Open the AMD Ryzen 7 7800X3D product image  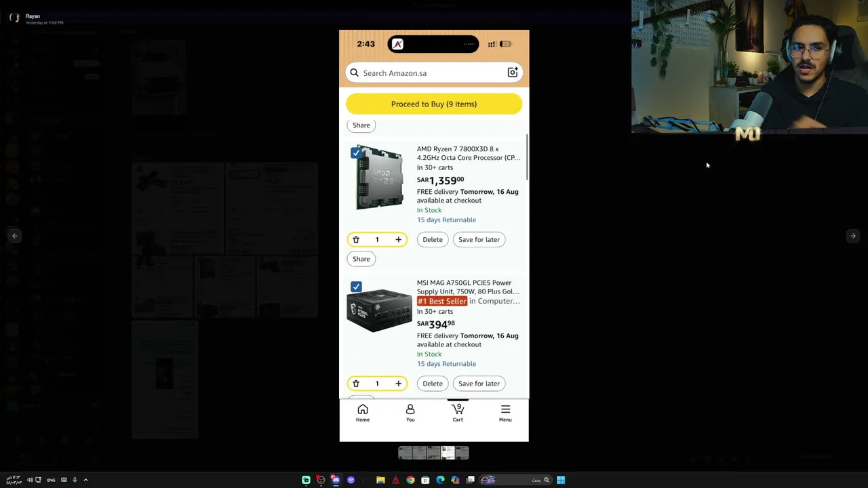point(380,178)
